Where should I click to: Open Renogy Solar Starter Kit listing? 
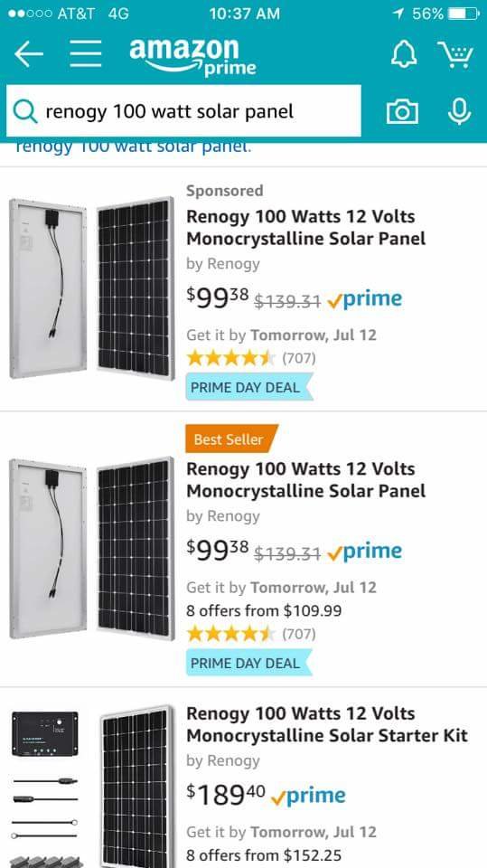(x=327, y=724)
